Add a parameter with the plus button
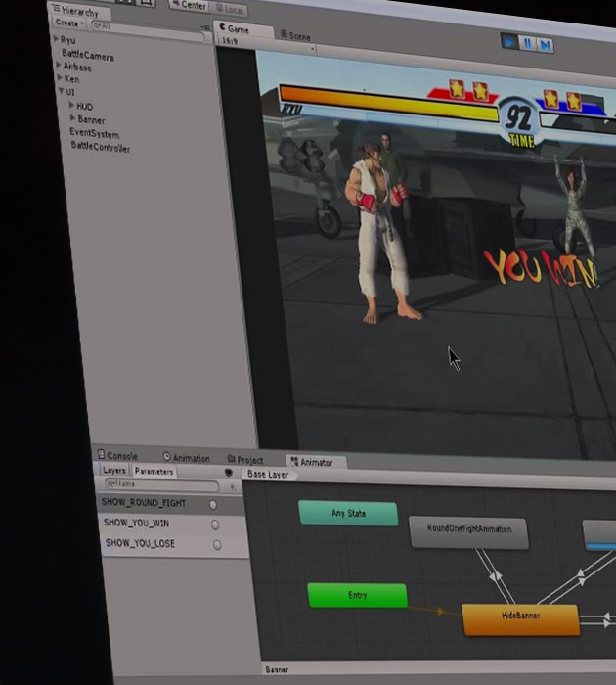This screenshot has height=685, width=616. pyautogui.click(x=233, y=487)
